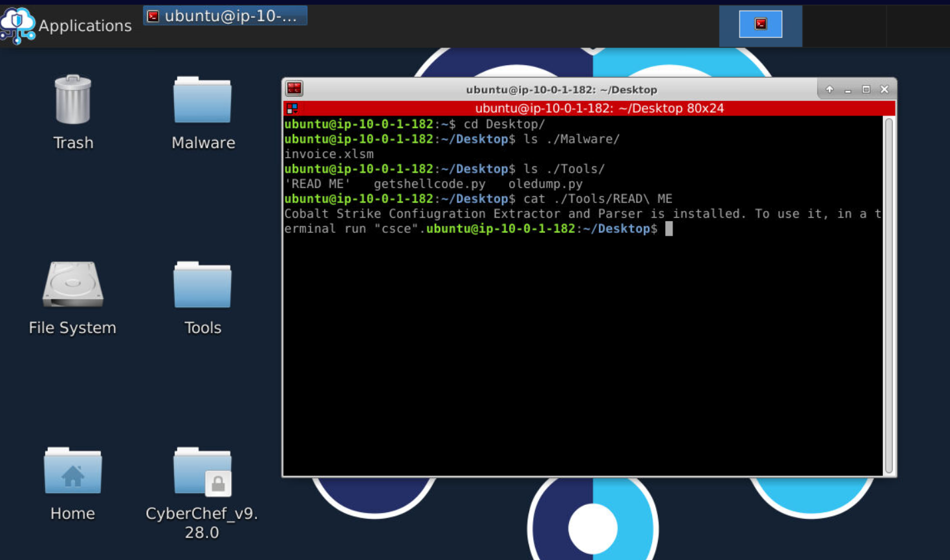
Task: Click the gray window title "ubuntu@ip-10-0-1-182: ~/Desktop"
Action: [x=562, y=90]
